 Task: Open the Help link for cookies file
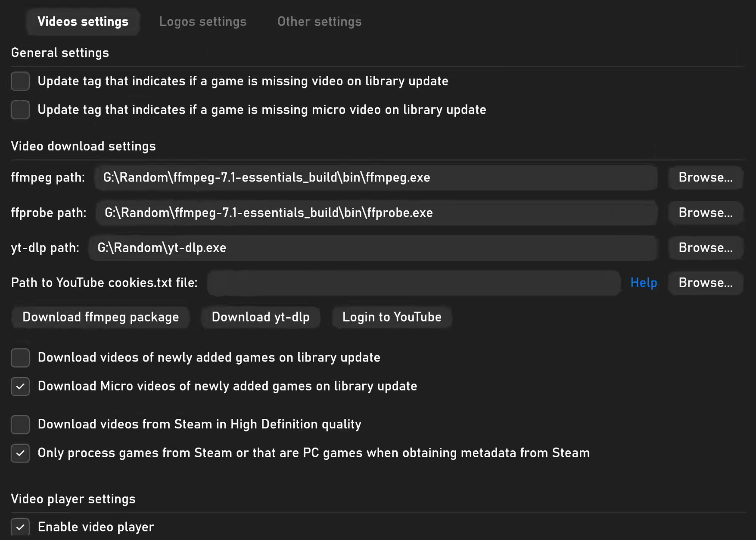(x=644, y=283)
